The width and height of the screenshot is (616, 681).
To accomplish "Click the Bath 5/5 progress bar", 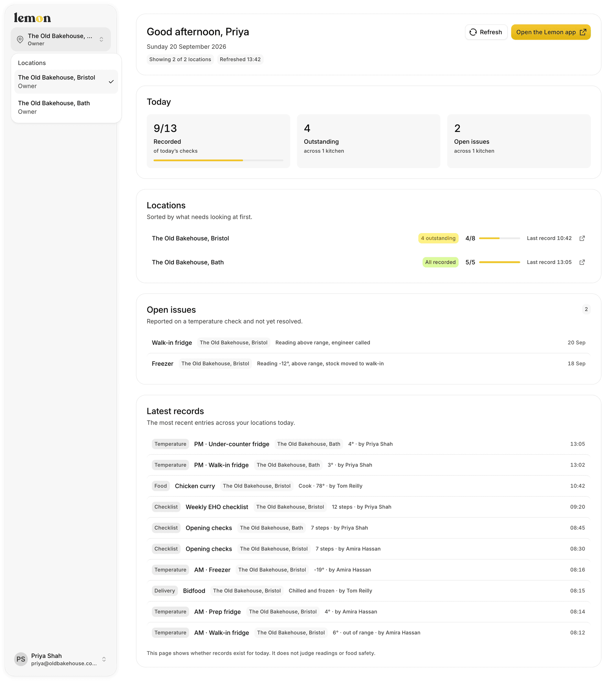I will click(499, 262).
